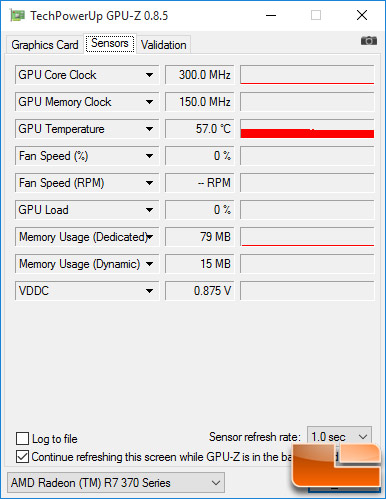Expand the VDDC sensor dropdown
Screen dimensions: 386x499
coord(149,291)
